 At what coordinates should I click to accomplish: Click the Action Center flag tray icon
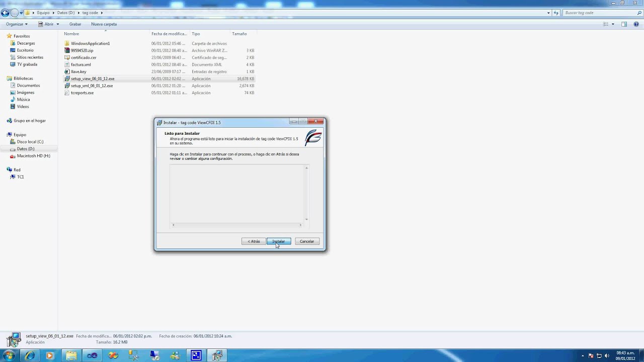(x=591, y=355)
